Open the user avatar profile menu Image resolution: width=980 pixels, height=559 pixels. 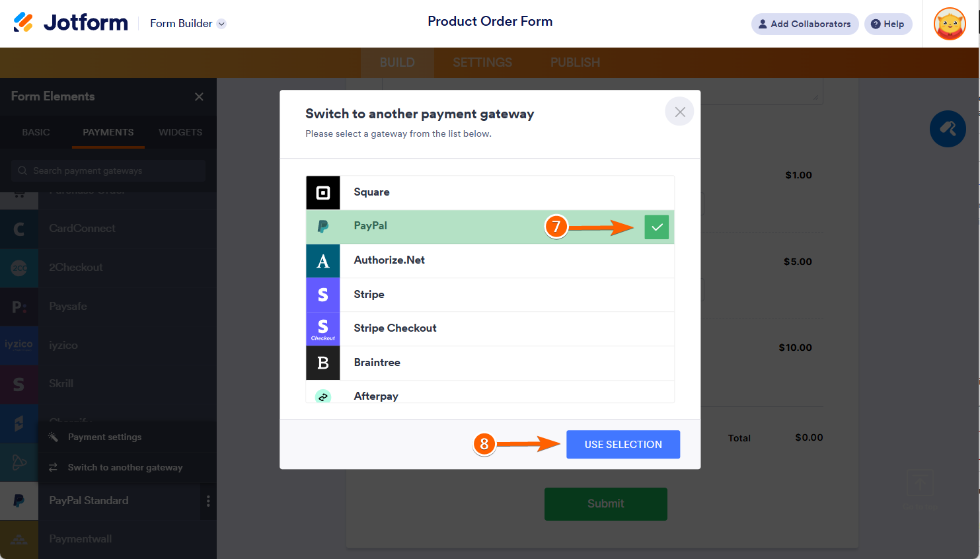click(950, 24)
